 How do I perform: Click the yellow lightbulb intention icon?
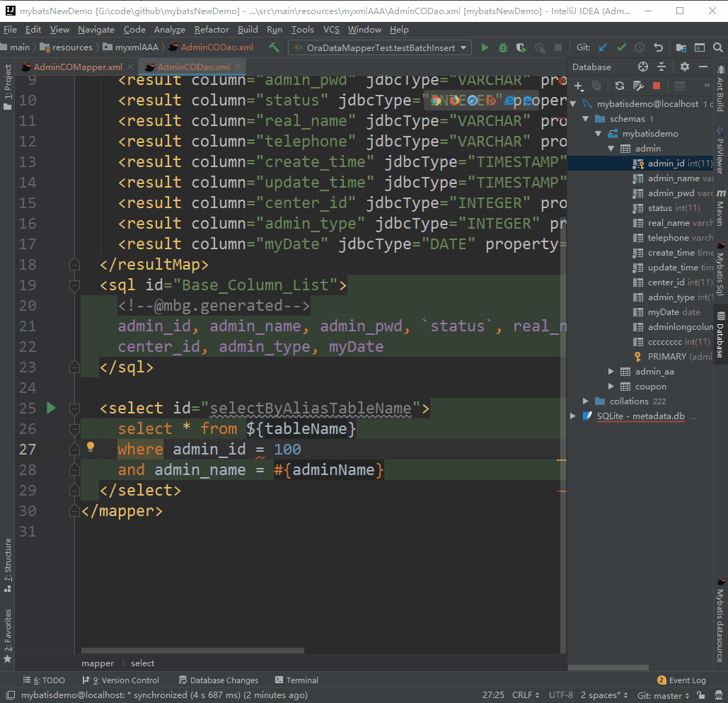pos(91,447)
